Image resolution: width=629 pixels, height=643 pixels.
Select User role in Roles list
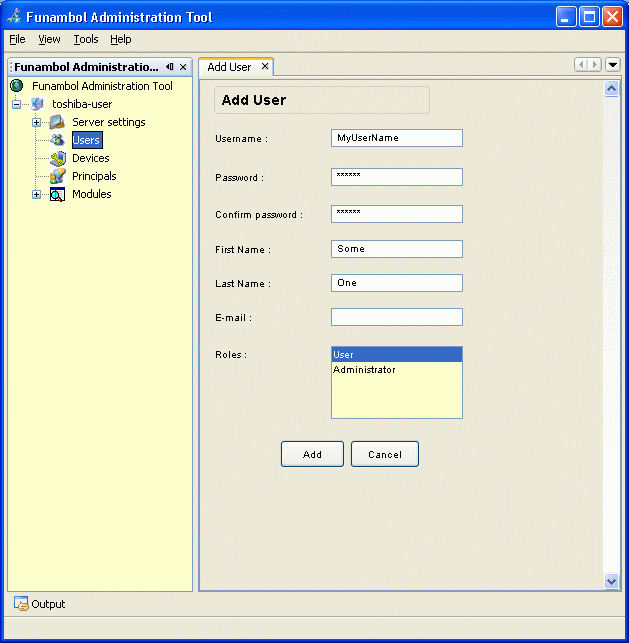(x=397, y=354)
